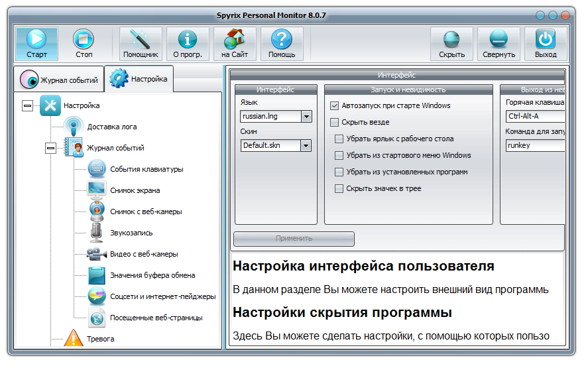The height and width of the screenshot is (366, 588).
Task: Click the Значения буфера обмена clipboard icon
Action: pyautogui.click(x=97, y=275)
